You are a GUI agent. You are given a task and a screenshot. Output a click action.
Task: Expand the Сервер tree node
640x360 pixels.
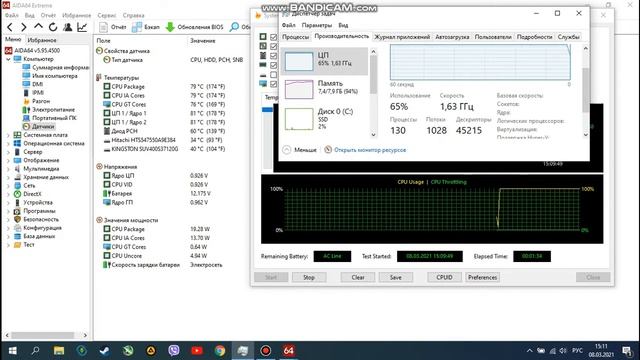pos(8,152)
